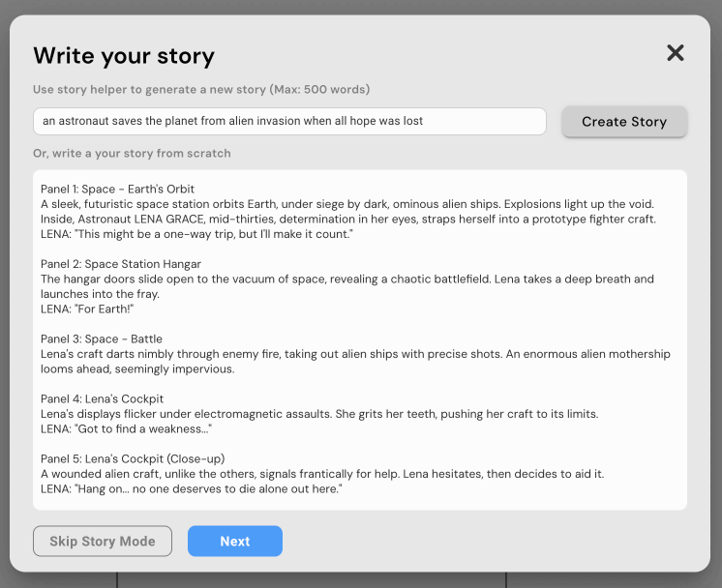Click the Create Story button
722x588 pixels.
(624, 122)
